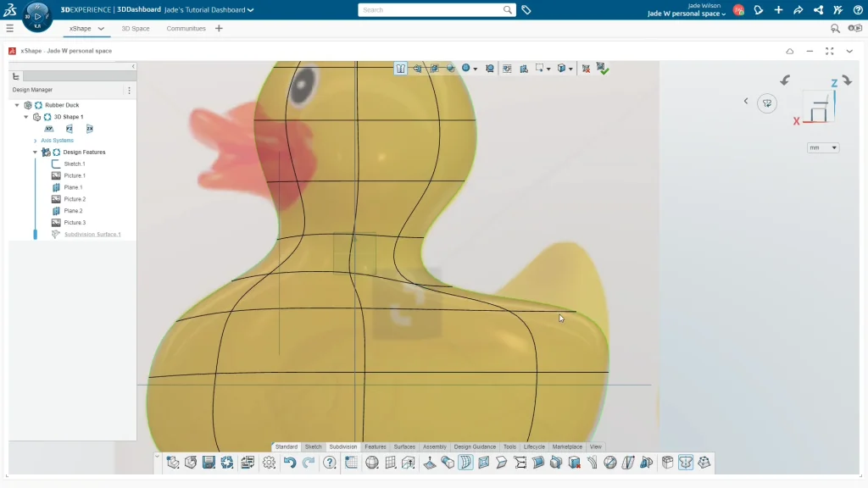
Task: Toggle the tree view icon in Design Manager header
Action: [16, 76]
